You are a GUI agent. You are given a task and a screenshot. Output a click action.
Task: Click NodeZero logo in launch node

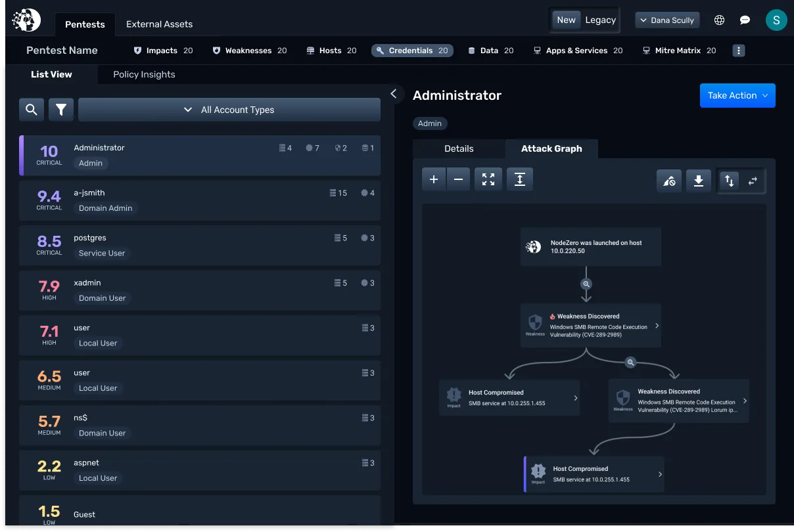point(533,247)
